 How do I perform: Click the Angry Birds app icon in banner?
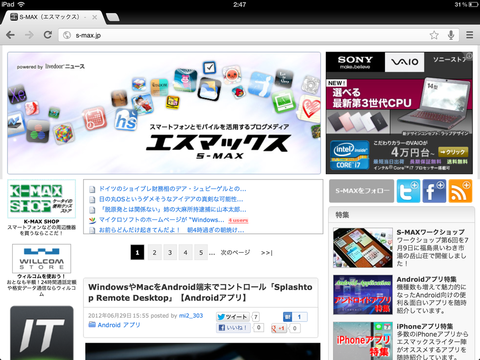point(238,92)
